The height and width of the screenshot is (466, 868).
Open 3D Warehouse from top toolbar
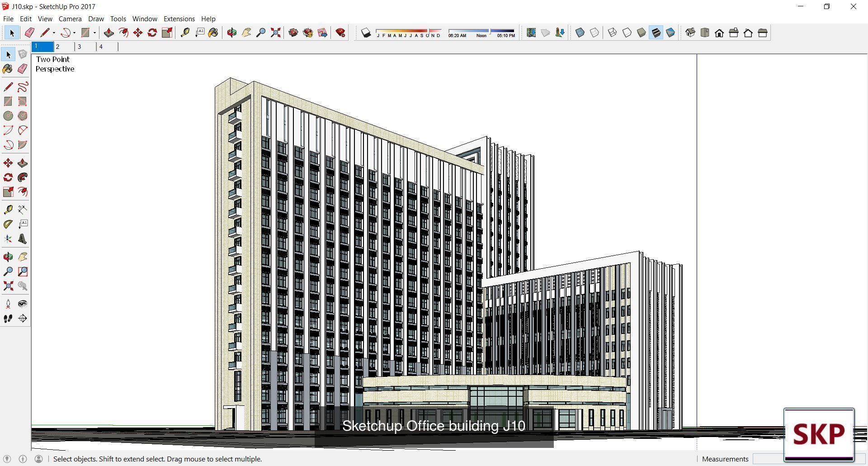tap(293, 33)
